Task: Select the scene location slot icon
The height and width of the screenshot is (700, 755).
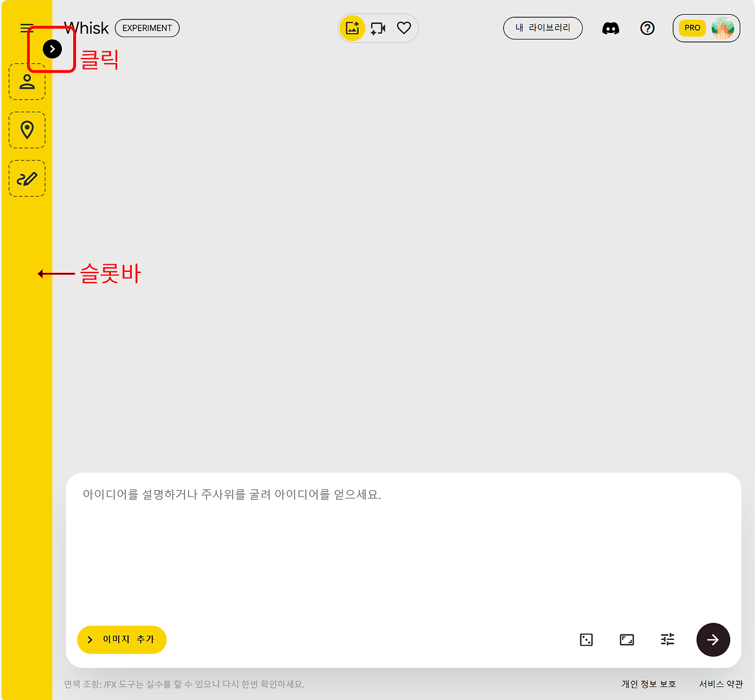Action: tap(27, 129)
